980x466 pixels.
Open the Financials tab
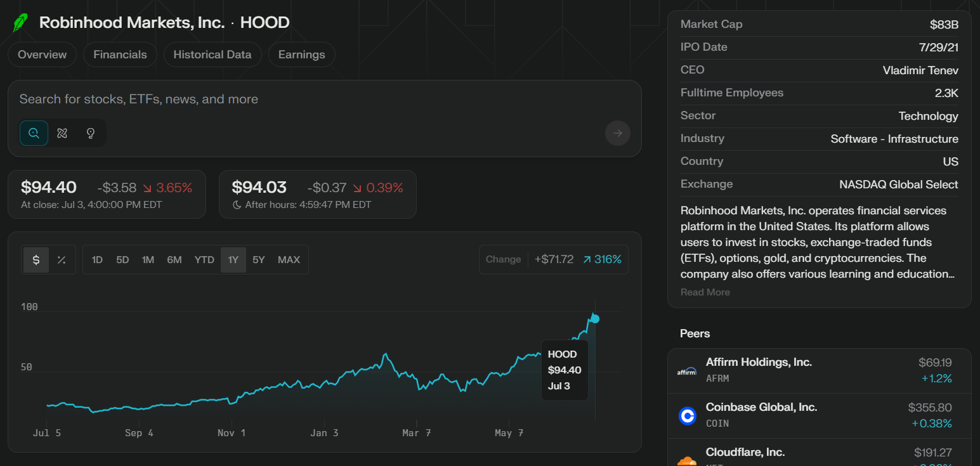tap(120, 55)
